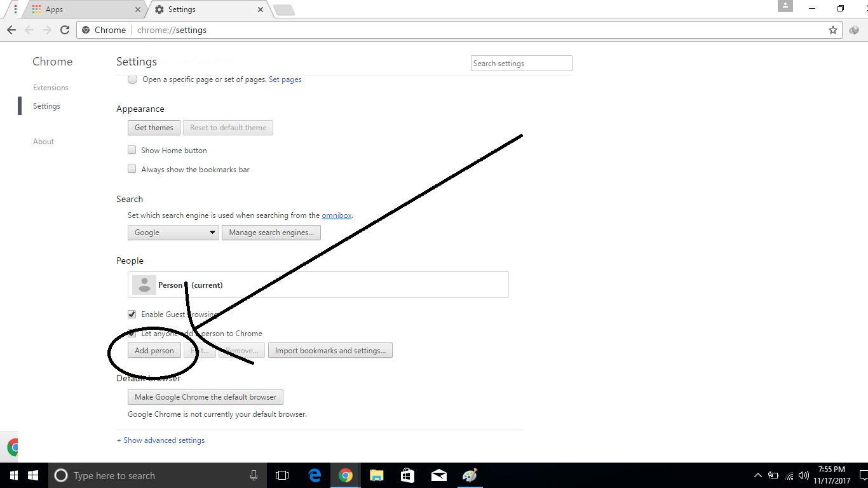Click the back navigation arrow
Screen dimensions: 868x488
point(11,30)
